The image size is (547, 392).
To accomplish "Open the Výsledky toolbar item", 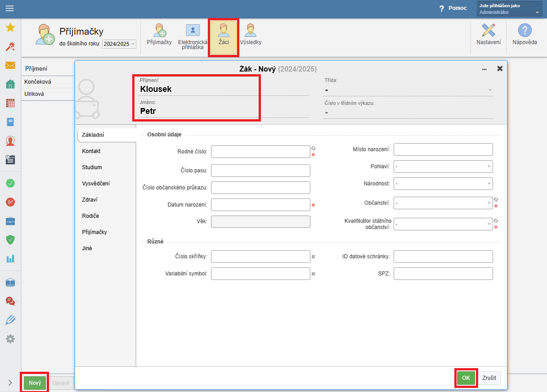I will coord(251,35).
